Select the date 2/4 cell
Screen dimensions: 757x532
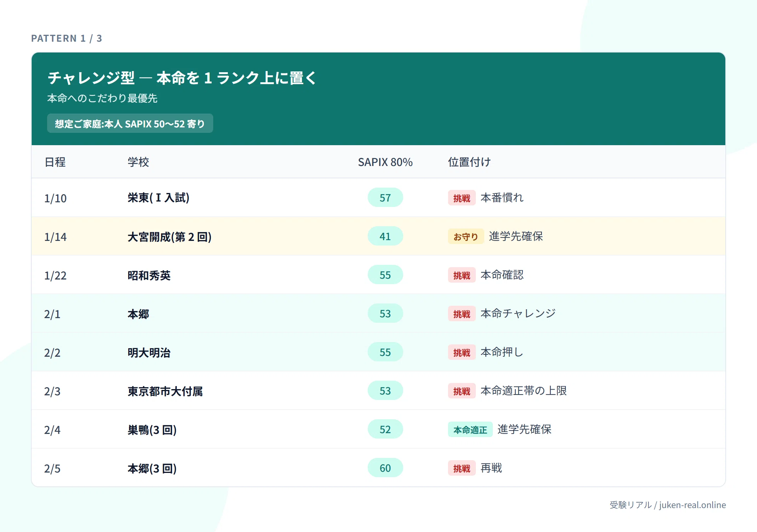click(x=52, y=430)
